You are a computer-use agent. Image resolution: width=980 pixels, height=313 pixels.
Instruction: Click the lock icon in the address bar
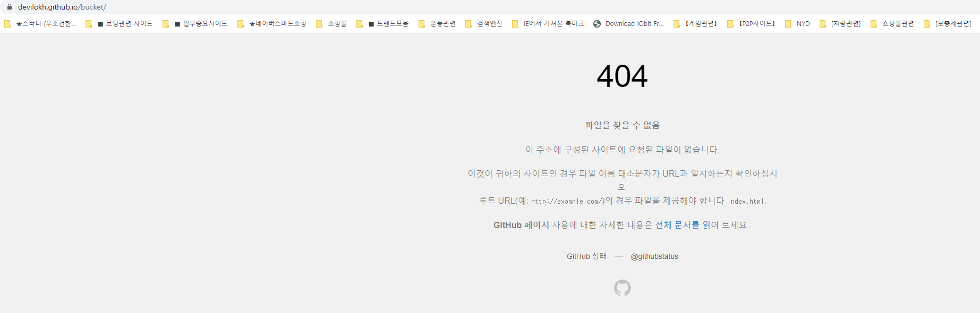coord(9,7)
